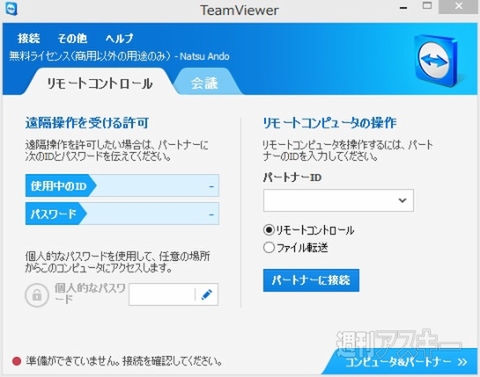The image size is (480, 377).
Task: Click the double-chevron icon on コンピュータ&パートナー
Action: tap(462, 362)
